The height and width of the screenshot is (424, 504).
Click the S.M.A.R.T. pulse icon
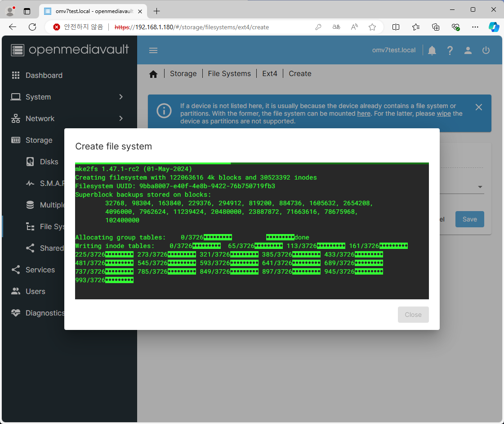tap(30, 183)
